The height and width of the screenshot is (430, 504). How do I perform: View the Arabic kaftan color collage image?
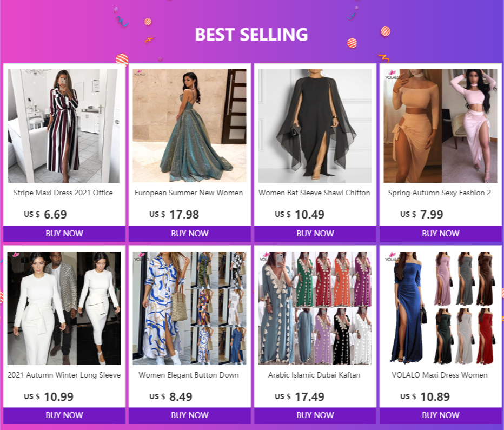coord(315,308)
